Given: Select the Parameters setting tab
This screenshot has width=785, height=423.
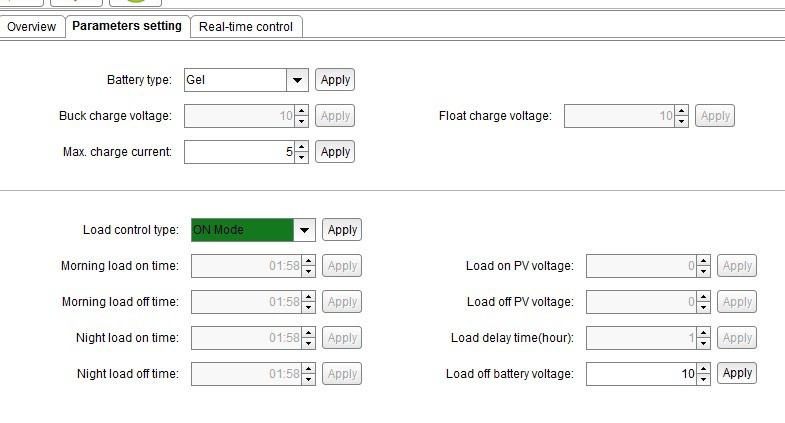Looking at the screenshot, I should 127,26.
